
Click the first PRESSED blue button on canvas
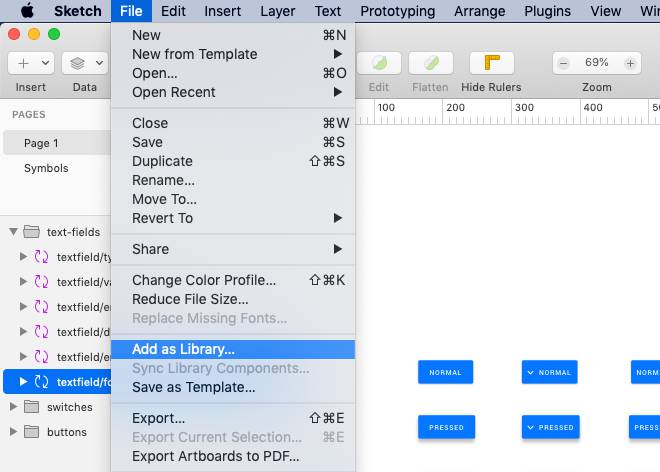[446, 427]
